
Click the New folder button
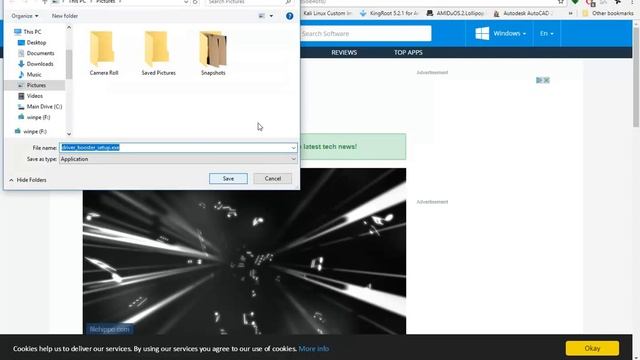pyautogui.click(x=64, y=16)
